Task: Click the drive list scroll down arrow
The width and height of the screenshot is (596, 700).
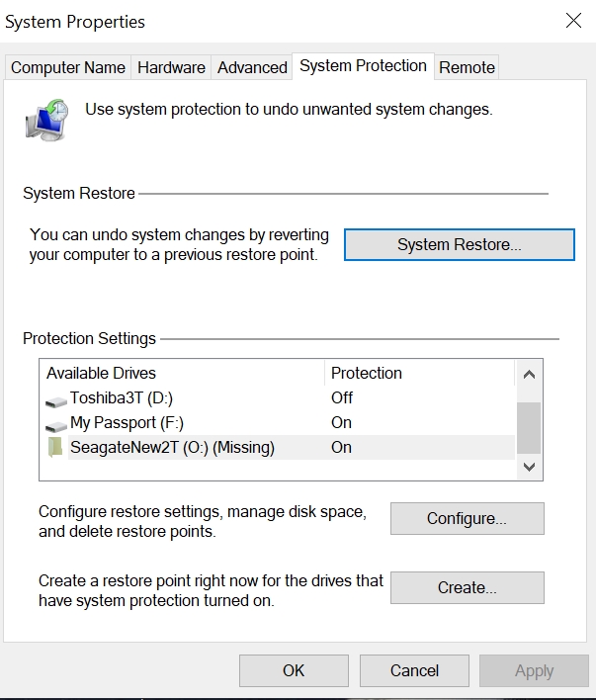Action: pos(529,467)
